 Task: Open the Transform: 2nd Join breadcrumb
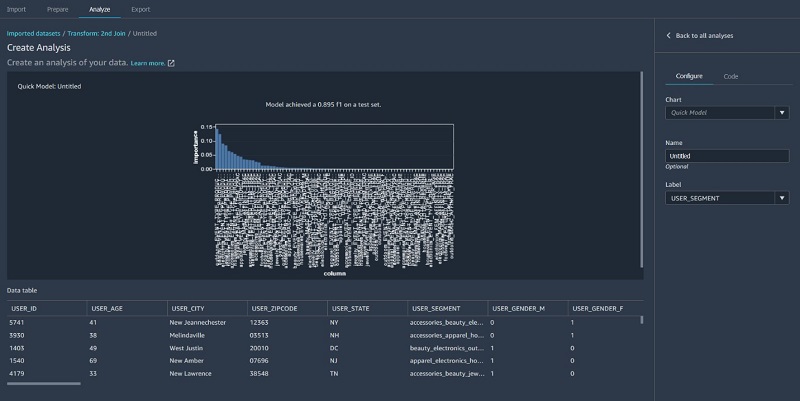pos(96,33)
